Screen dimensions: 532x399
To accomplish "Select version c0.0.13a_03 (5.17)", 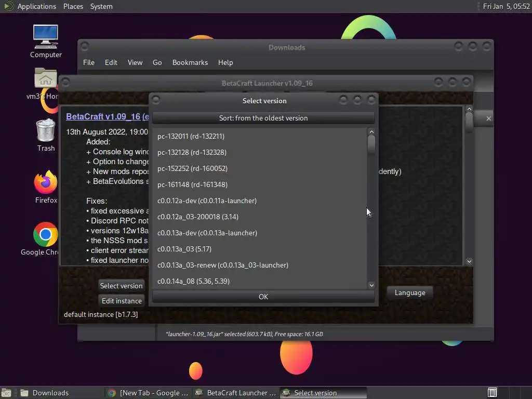I will 260,249.
